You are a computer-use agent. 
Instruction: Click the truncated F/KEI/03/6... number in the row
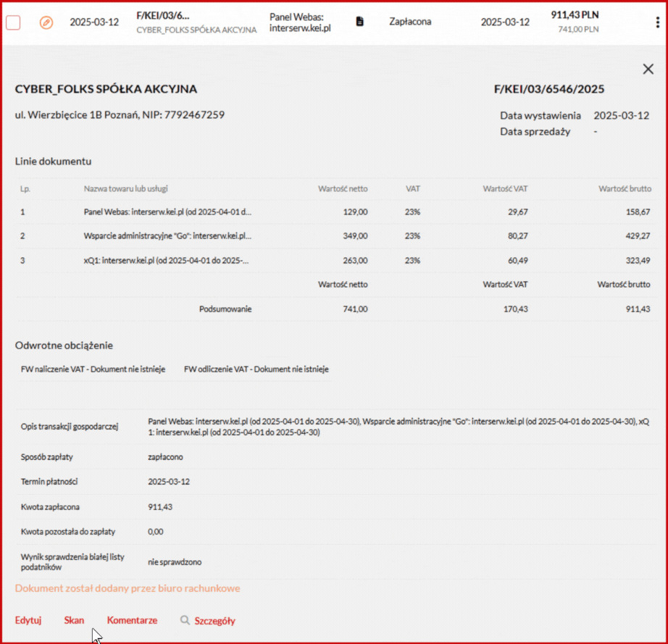(x=163, y=16)
